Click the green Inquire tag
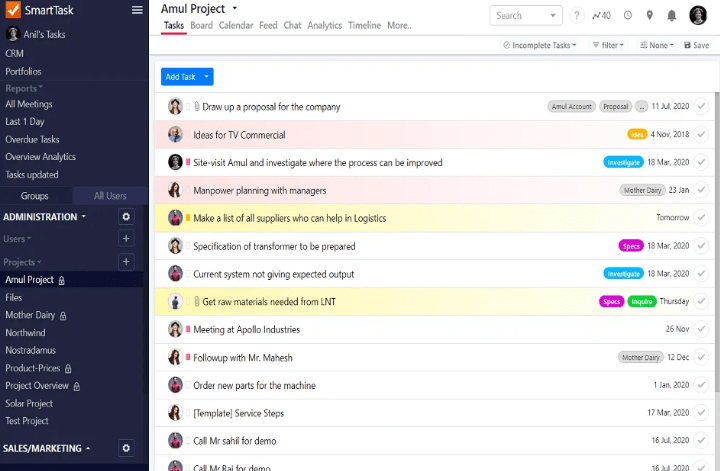The width and height of the screenshot is (720, 471). click(x=641, y=301)
